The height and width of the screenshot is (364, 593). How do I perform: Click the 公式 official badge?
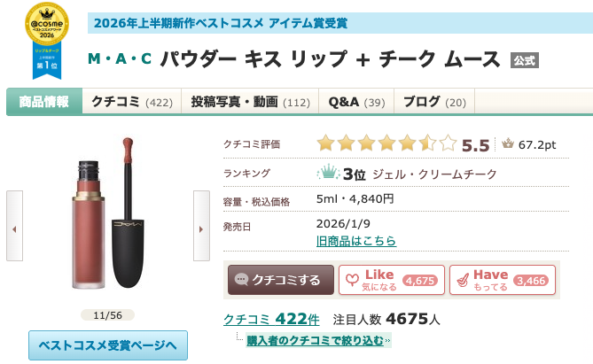tap(525, 60)
